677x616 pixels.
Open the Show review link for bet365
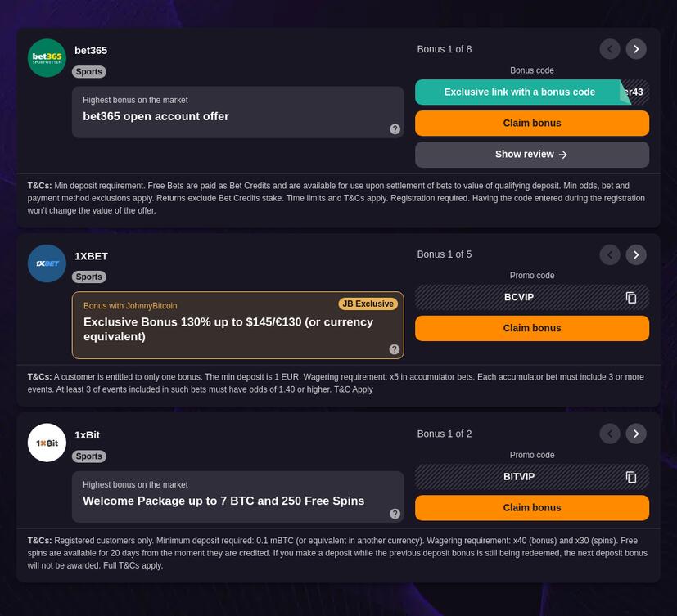(x=532, y=154)
